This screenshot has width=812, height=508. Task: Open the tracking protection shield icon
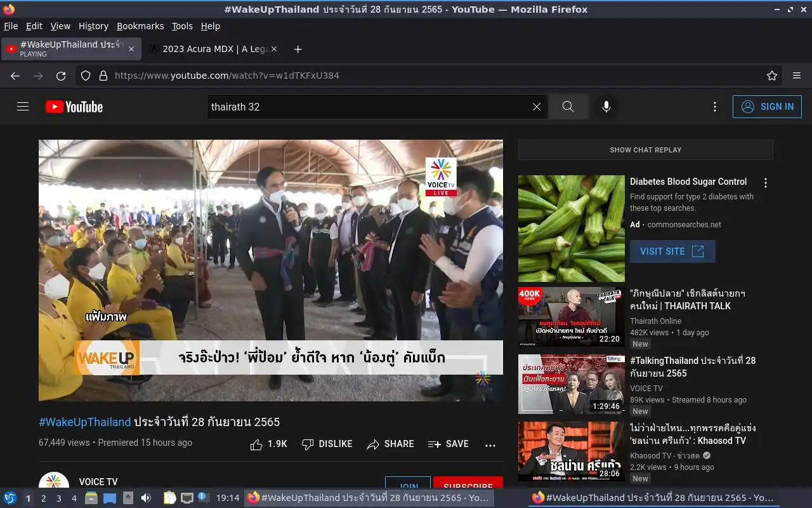coord(86,76)
